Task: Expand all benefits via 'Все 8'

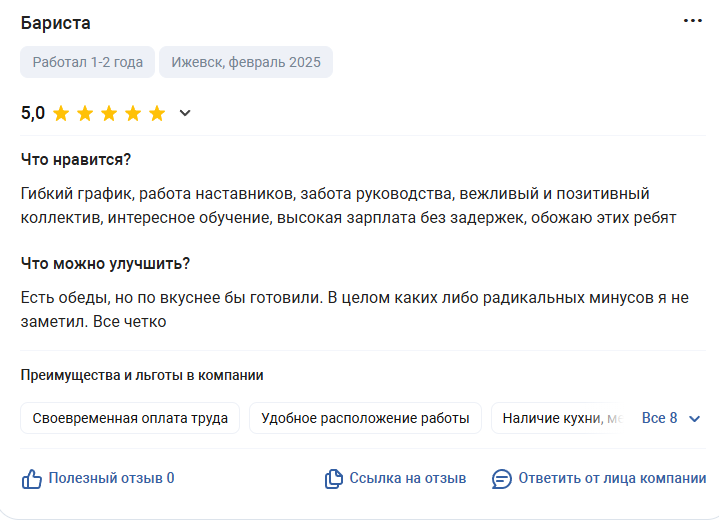Action: [659, 418]
